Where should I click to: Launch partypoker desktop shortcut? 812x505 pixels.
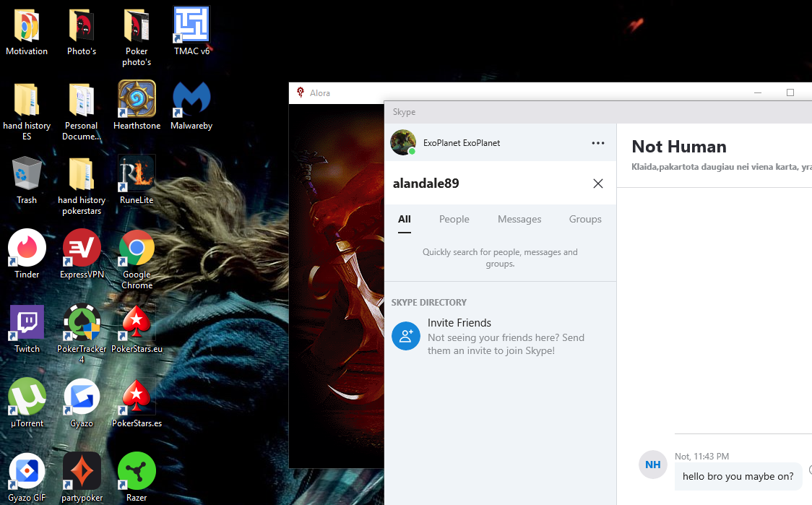click(x=82, y=471)
